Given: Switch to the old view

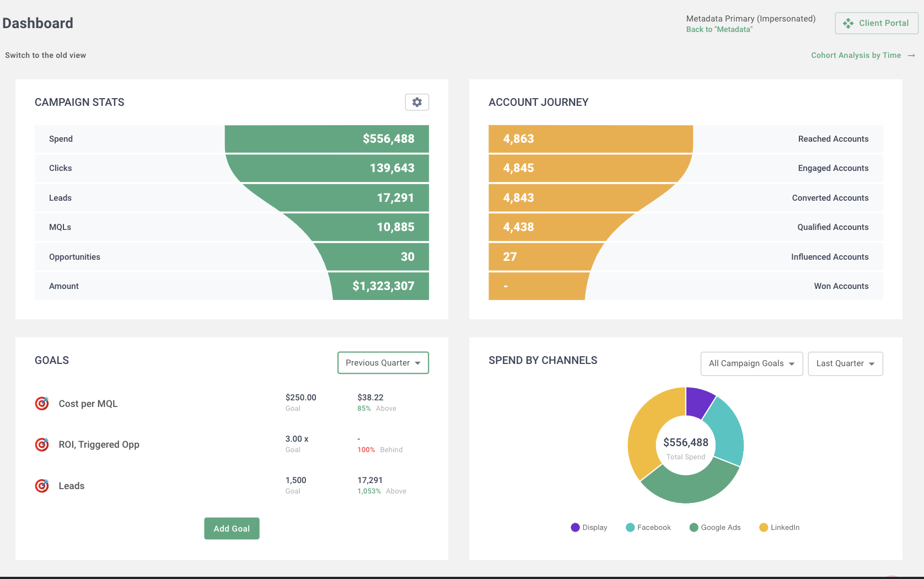Looking at the screenshot, I should point(46,55).
